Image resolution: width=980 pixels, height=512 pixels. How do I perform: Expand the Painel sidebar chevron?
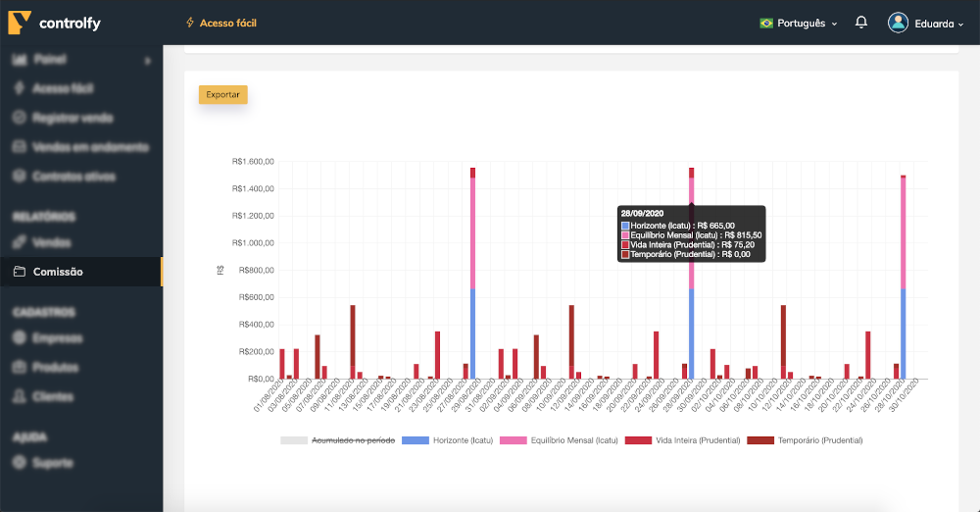pyautogui.click(x=148, y=61)
